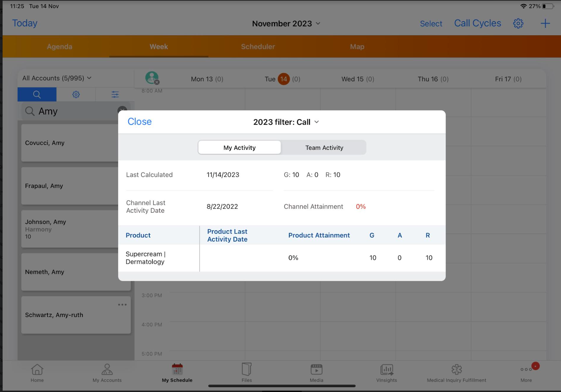Open Medical Inquiry Fulfillment
The height and width of the screenshot is (392, 561).
tap(456, 372)
